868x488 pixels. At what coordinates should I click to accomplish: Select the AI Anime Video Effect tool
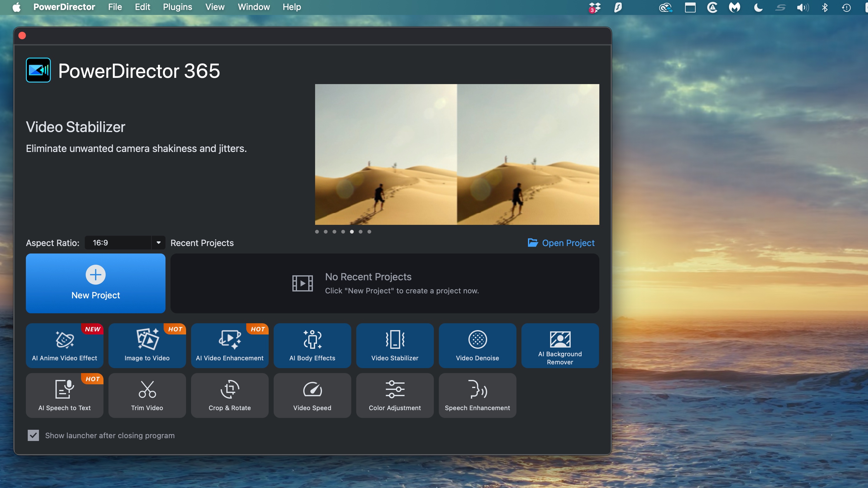point(64,346)
